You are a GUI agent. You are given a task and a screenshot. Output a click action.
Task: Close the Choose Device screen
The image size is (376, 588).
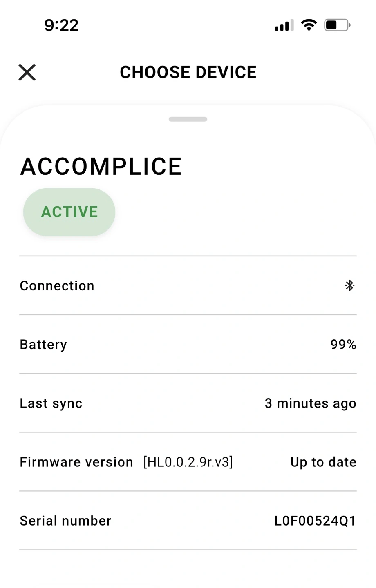click(27, 73)
